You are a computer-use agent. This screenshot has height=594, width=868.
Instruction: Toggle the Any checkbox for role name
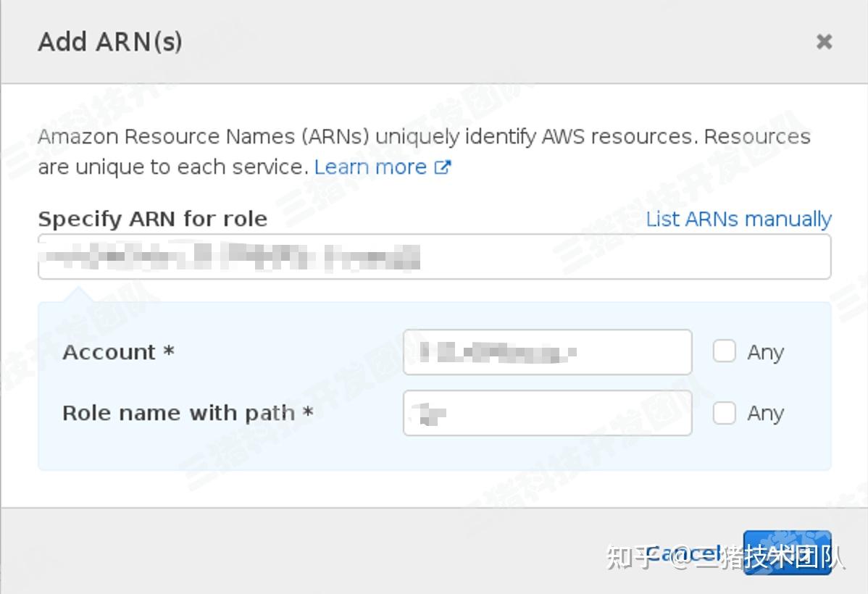[x=725, y=412]
